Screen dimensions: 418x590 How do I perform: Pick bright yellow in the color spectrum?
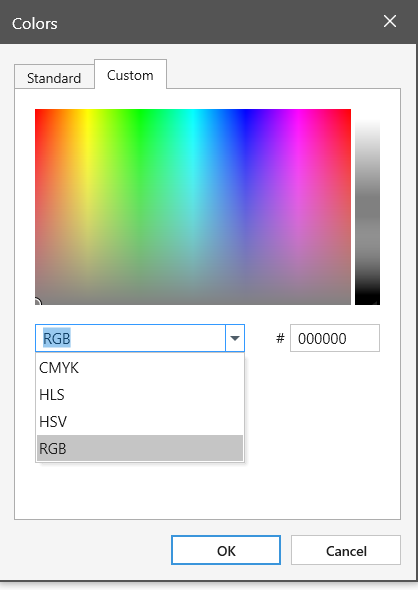click(x=87, y=112)
